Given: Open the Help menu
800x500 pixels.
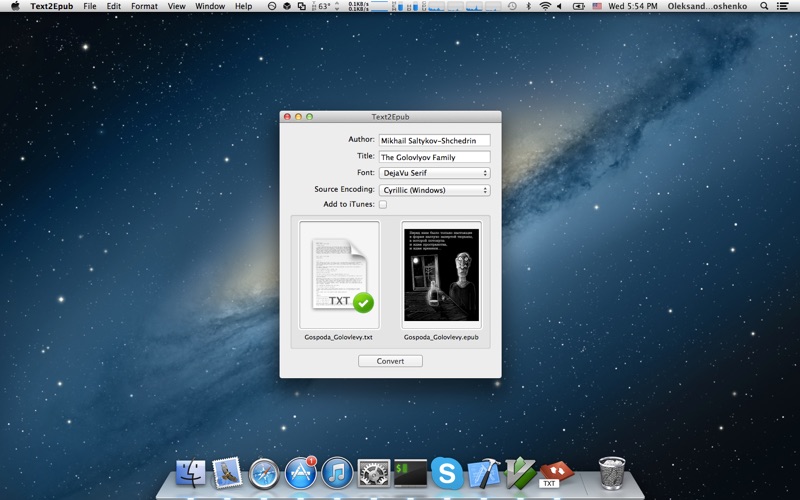Looking at the screenshot, I should 243,6.
